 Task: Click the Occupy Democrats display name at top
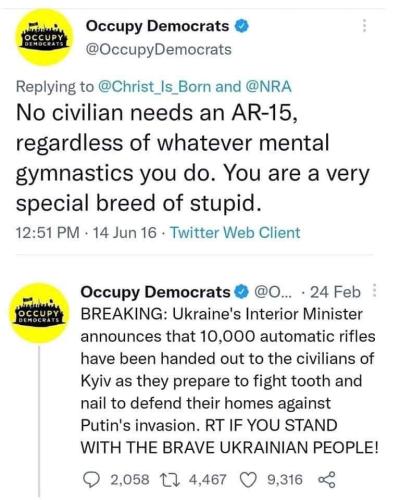(x=157, y=26)
